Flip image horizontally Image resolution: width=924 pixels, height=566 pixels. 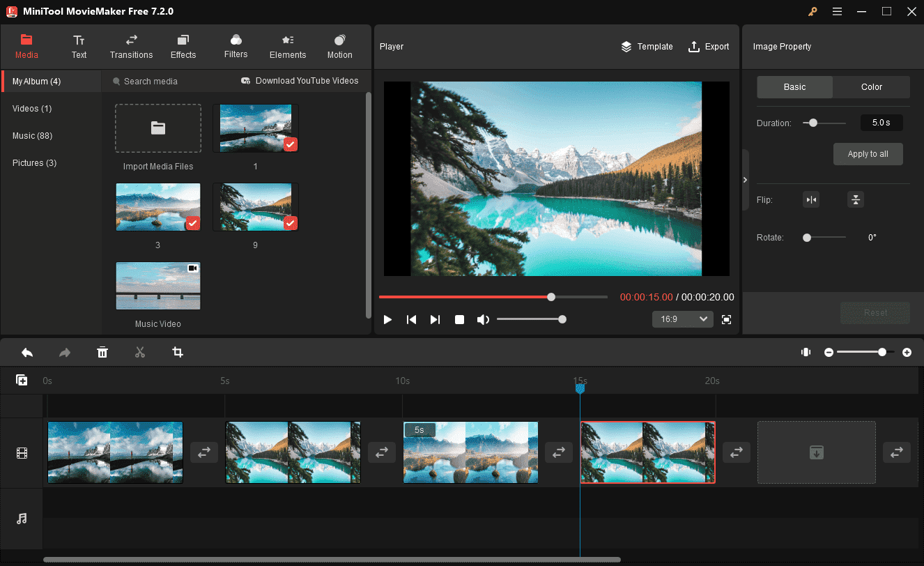(811, 200)
